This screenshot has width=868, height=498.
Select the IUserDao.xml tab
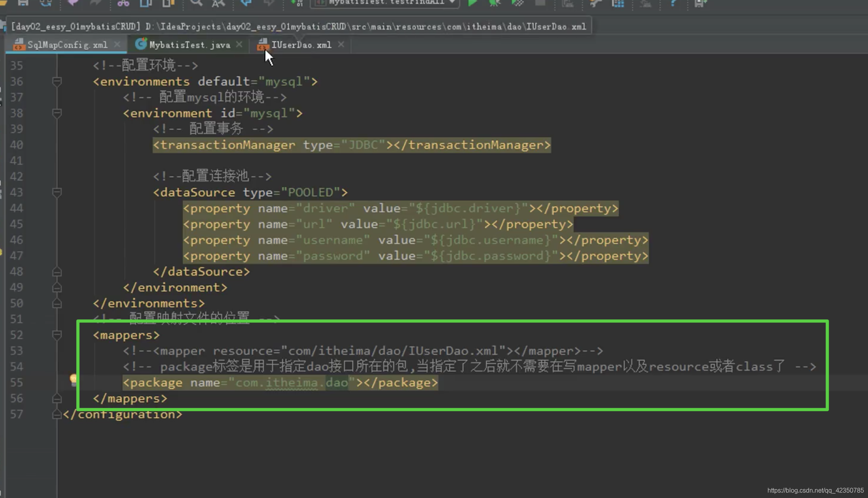click(x=301, y=45)
